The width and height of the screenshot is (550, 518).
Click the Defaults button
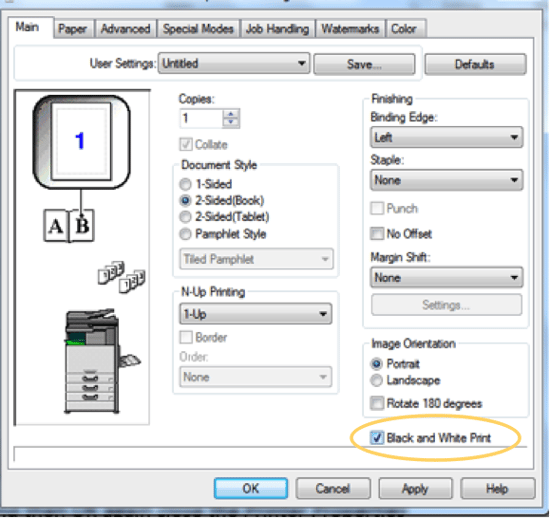[475, 64]
